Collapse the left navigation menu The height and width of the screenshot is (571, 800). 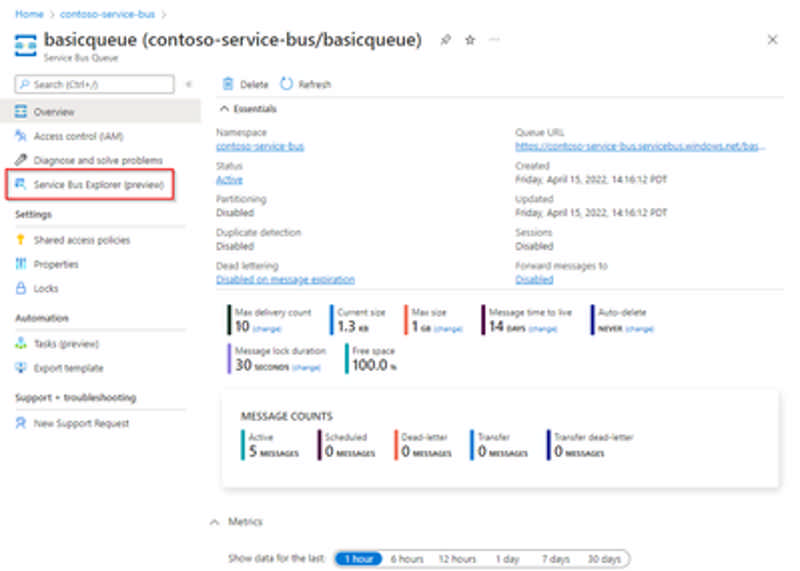[189, 84]
